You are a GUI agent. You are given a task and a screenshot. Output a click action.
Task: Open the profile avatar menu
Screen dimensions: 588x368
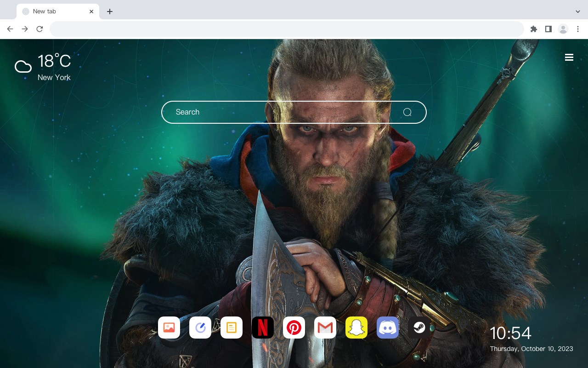[563, 29]
